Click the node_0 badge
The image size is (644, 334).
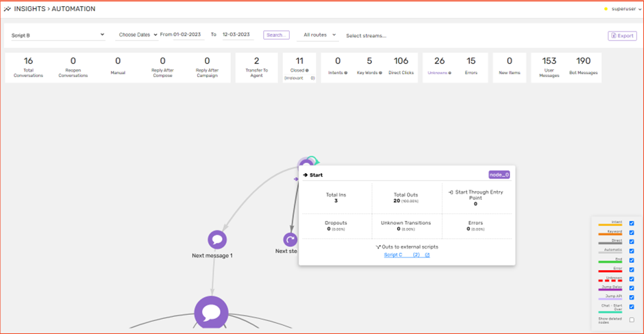point(499,175)
